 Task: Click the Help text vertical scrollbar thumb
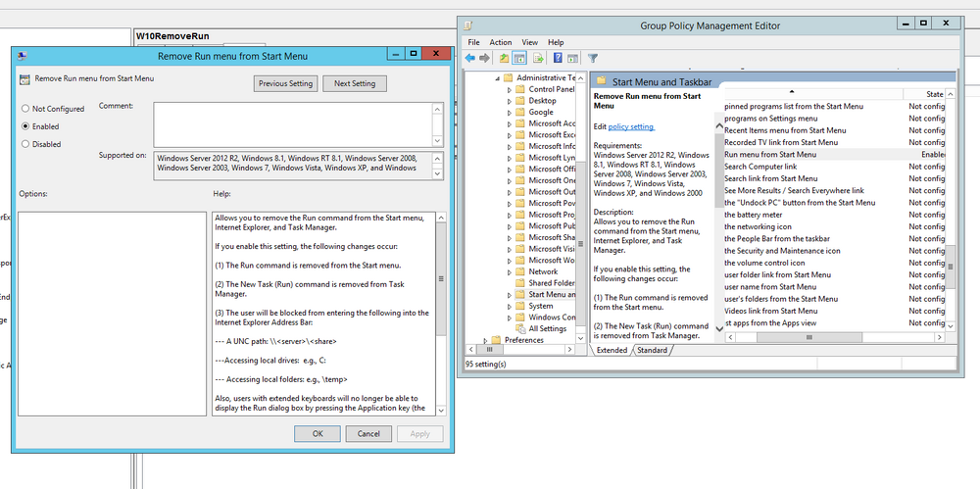coord(441,279)
